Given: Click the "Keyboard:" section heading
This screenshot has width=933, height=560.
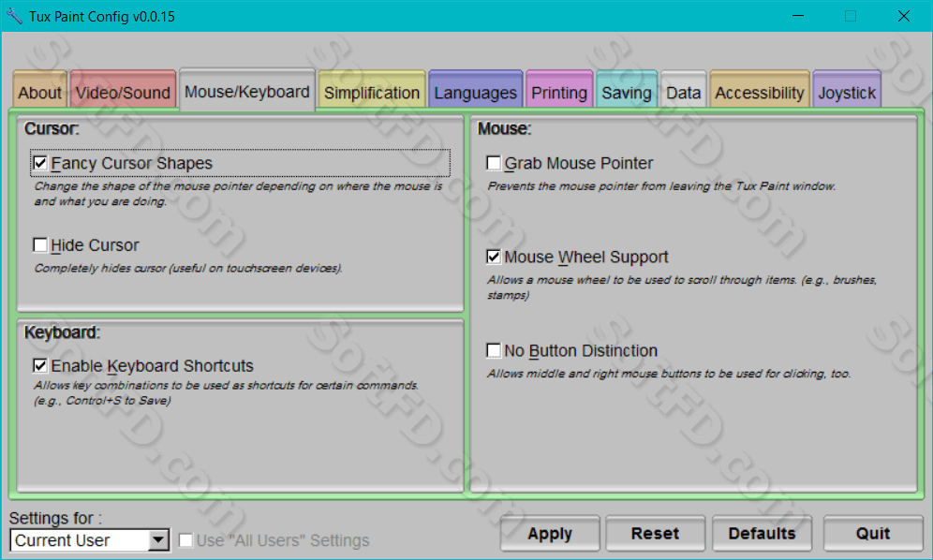Looking at the screenshot, I should tap(62, 332).
